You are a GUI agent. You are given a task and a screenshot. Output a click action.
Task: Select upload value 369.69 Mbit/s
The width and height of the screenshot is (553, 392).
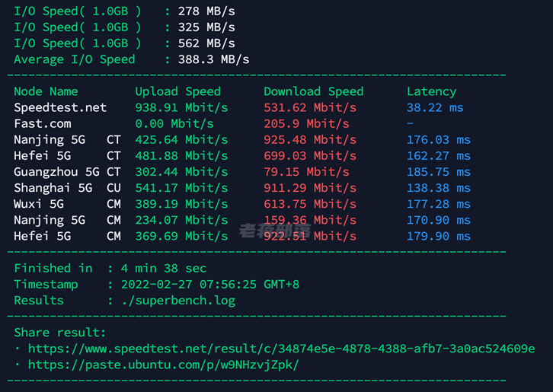(181, 236)
